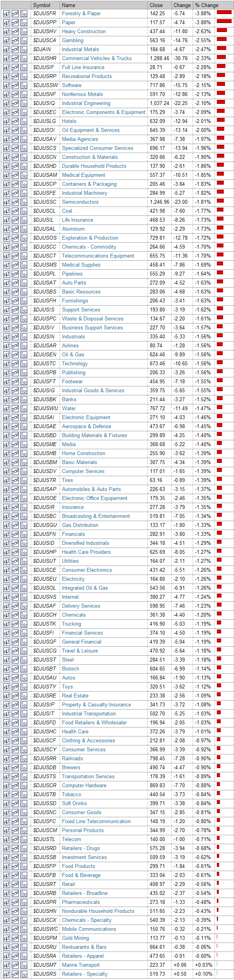Screen dimensions: 234x980
Task: Open bar chart icon for Forestry & Paper
Action: 6,14
